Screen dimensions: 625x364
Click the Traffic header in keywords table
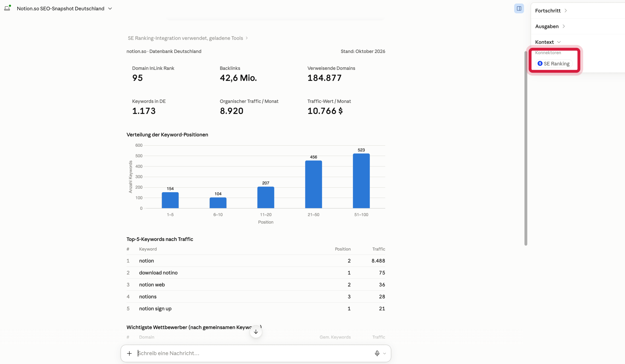point(378,249)
